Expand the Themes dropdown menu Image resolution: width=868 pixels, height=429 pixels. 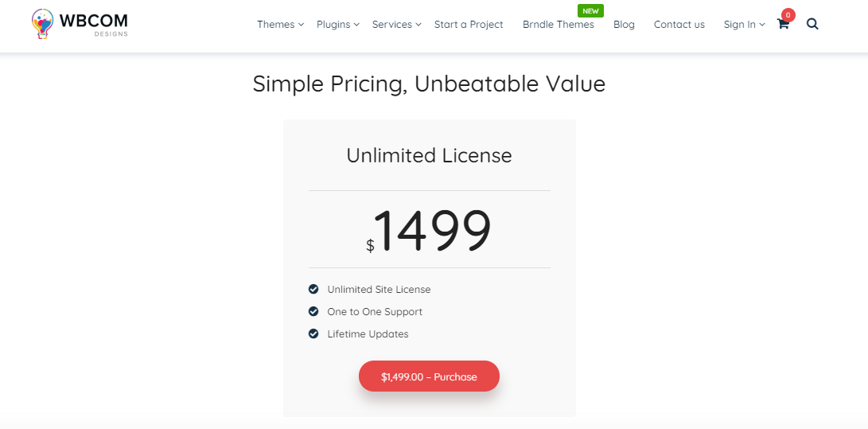281,25
